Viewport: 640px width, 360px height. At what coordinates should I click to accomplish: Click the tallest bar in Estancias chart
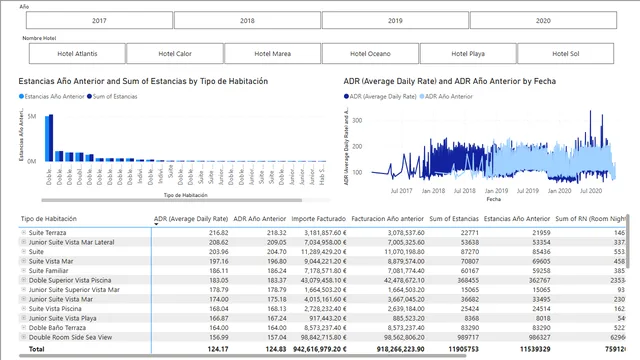point(51,138)
